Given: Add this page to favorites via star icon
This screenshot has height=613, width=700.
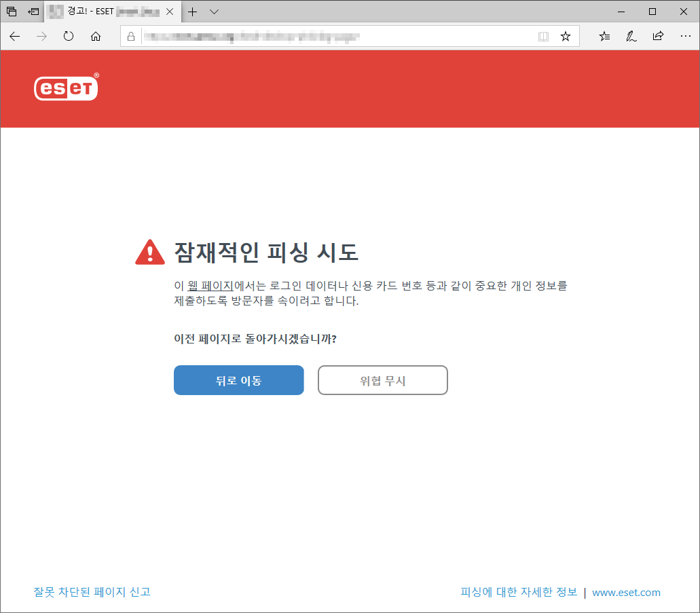Looking at the screenshot, I should [x=566, y=37].
